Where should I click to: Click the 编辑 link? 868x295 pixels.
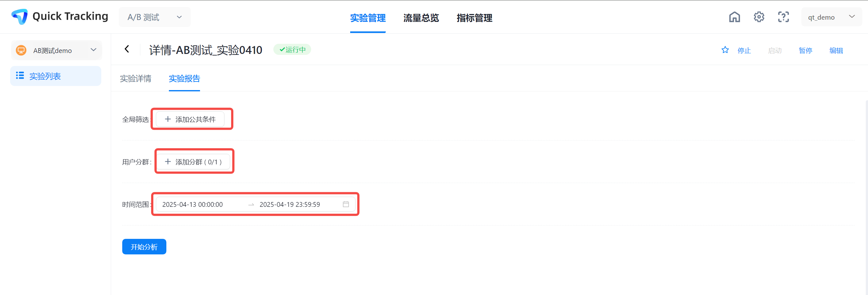836,50
